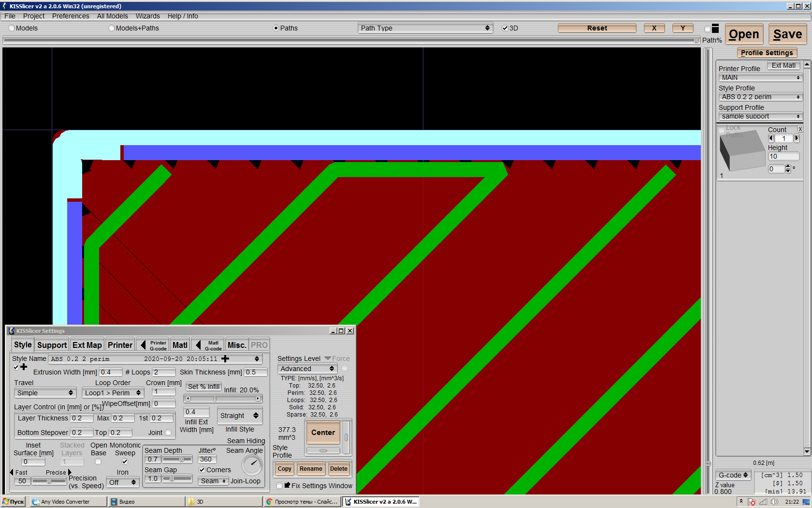Click the Center button
The image size is (812, 508).
coord(323,433)
